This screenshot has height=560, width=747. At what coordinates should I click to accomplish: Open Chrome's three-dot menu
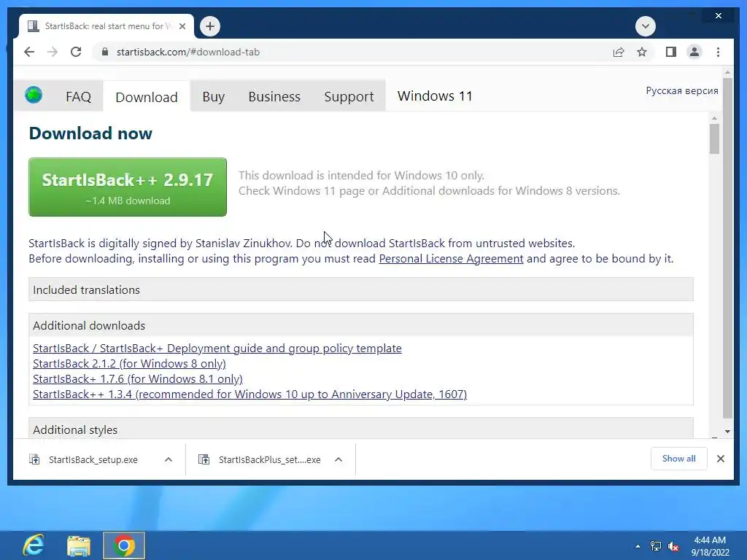(718, 52)
